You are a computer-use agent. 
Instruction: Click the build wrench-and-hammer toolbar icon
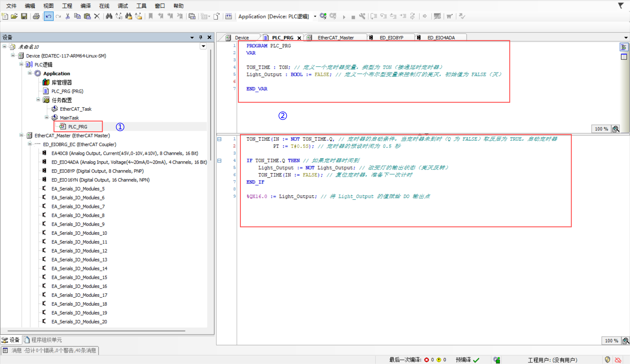(362, 16)
